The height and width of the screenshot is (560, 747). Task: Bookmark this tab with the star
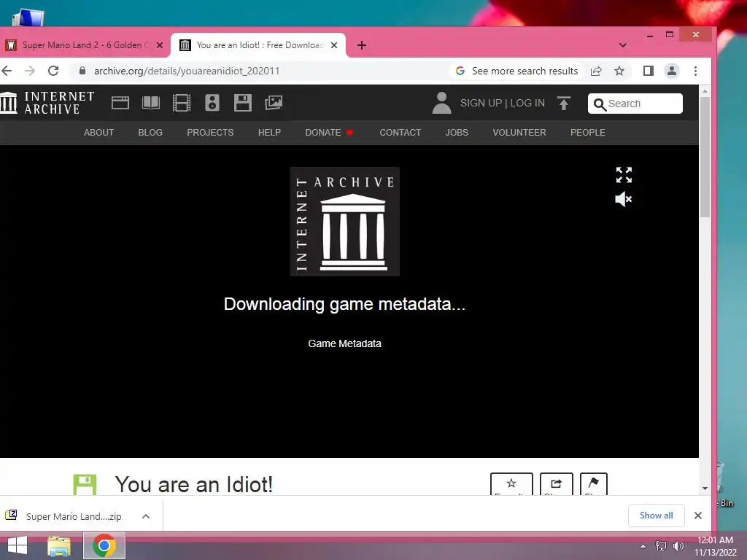point(619,71)
